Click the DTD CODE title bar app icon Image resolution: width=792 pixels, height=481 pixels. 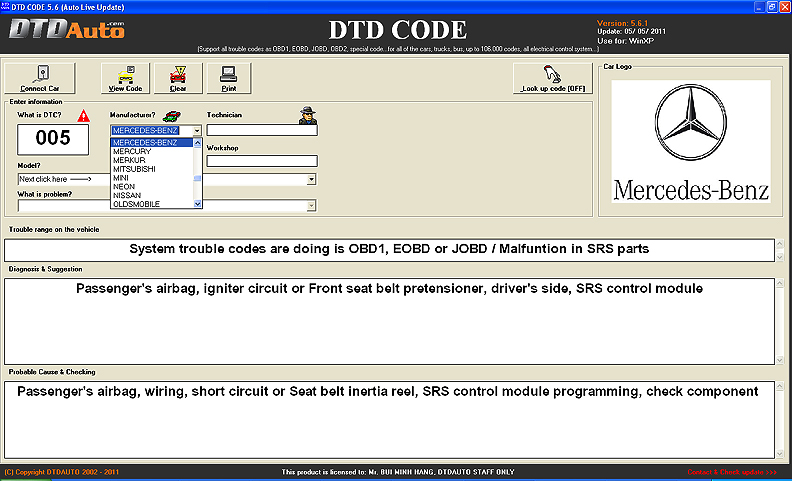pyautogui.click(x=5, y=7)
